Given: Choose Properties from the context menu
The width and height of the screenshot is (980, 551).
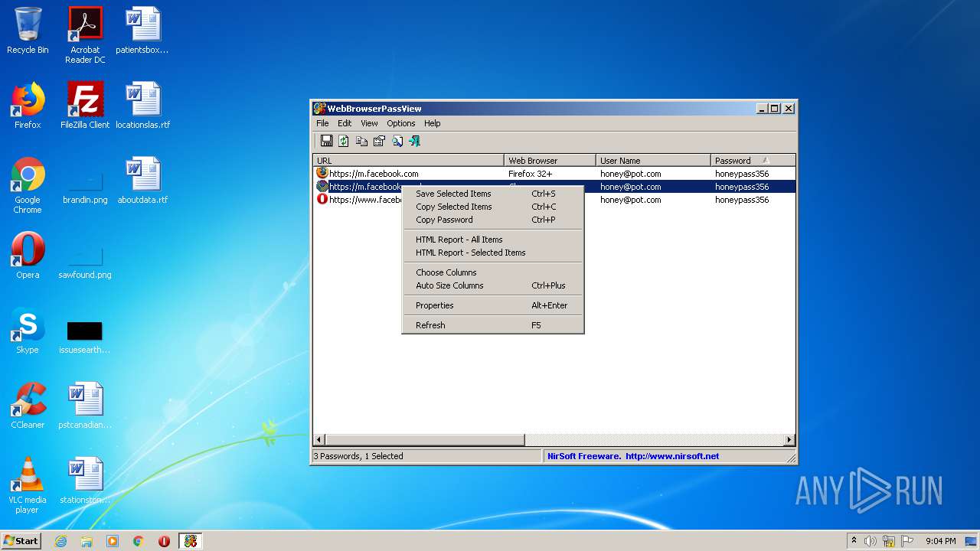Looking at the screenshot, I should click(x=493, y=305).
